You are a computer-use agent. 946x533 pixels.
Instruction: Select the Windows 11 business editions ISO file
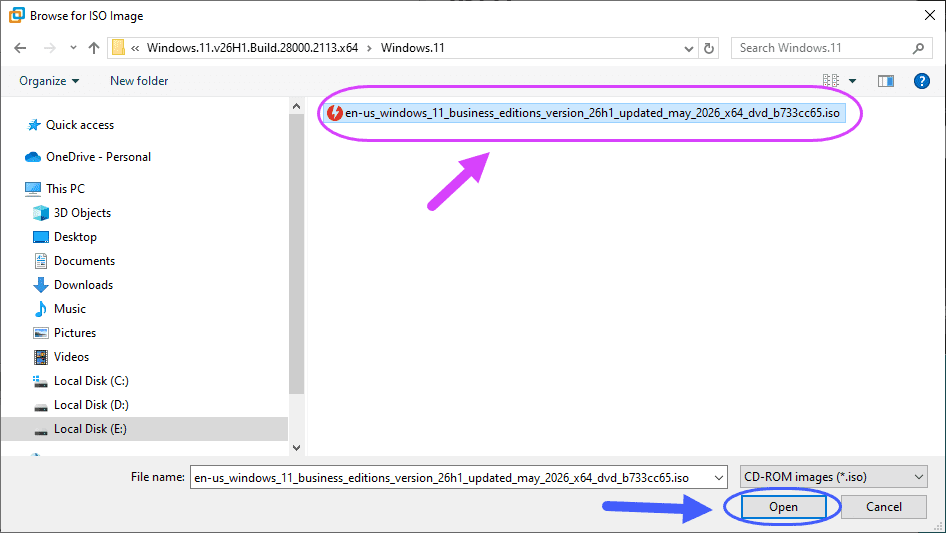pyautogui.click(x=583, y=113)
